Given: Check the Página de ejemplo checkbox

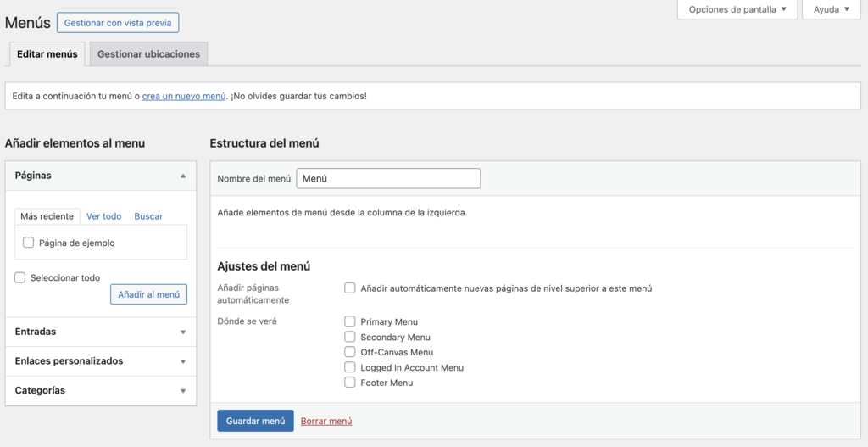Looking at the screenshot, I should click(29, 243).
